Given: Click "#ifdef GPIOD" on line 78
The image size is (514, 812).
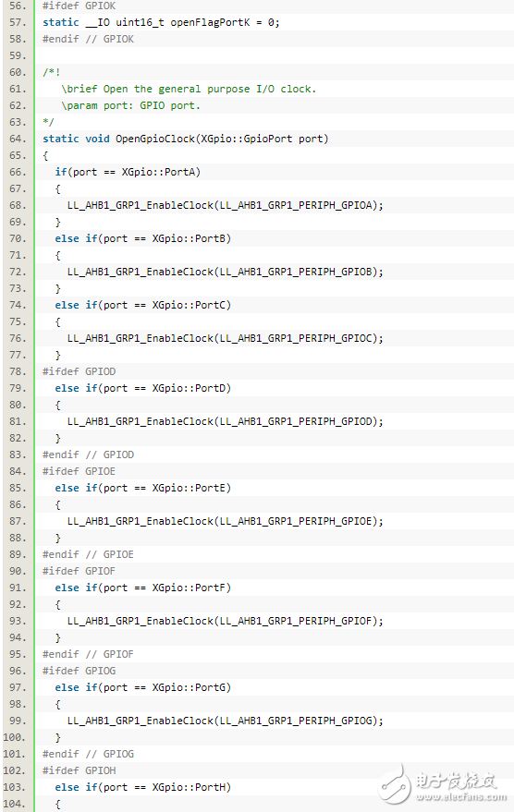Looking at the screenshot, I should [80, 371].
